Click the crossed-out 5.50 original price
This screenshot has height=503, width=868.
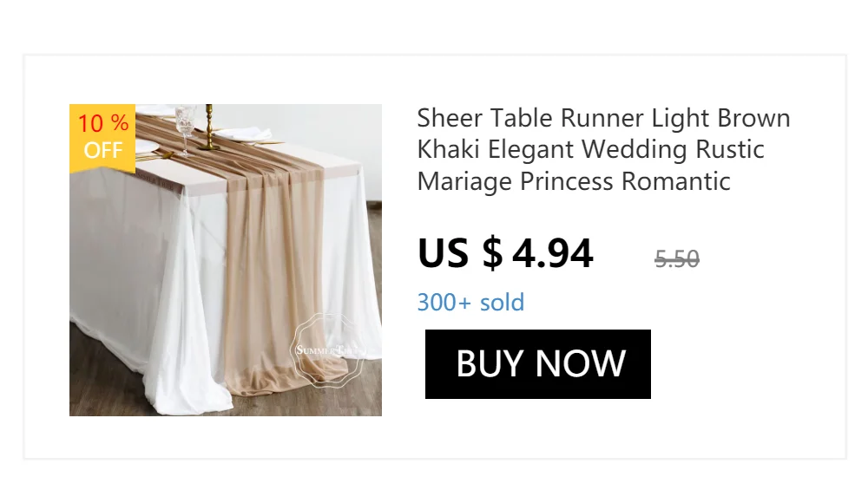point(677,258)
